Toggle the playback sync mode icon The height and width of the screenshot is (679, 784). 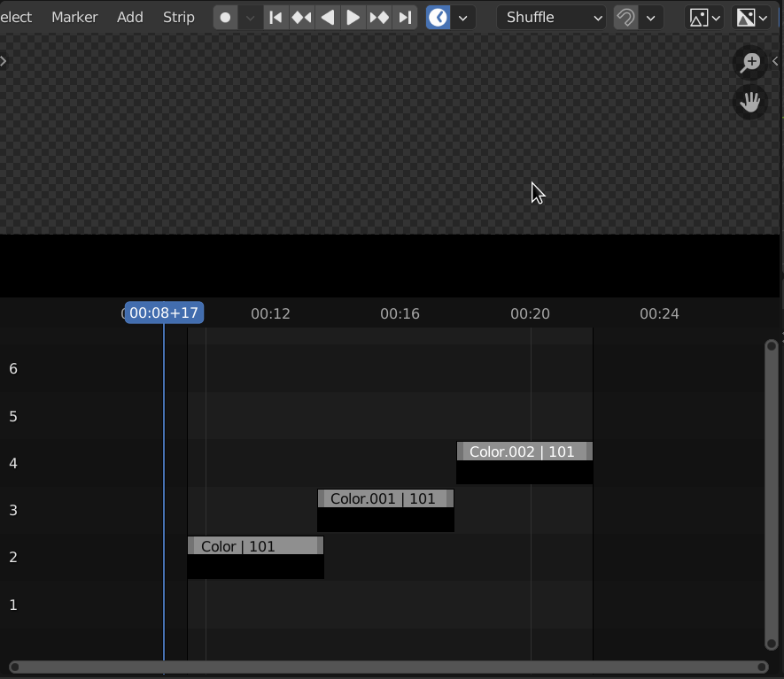pos(438,17)
